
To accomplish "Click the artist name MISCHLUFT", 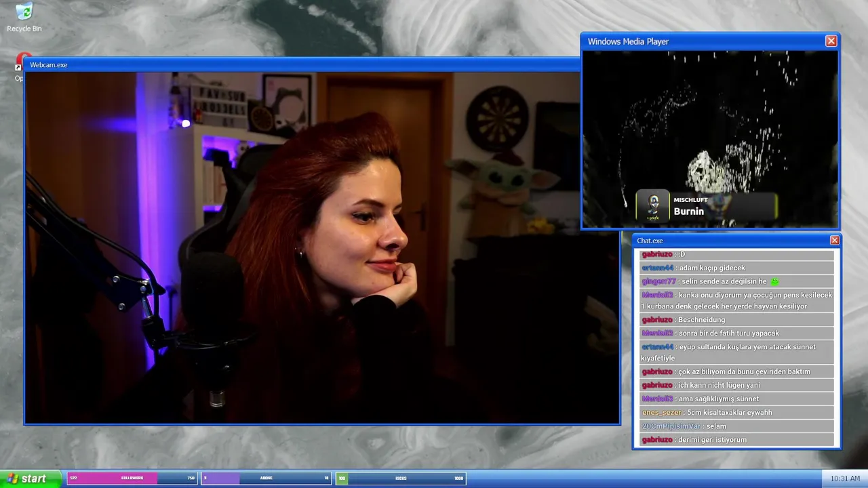I will pyautogui.click(x=690, y=200).
